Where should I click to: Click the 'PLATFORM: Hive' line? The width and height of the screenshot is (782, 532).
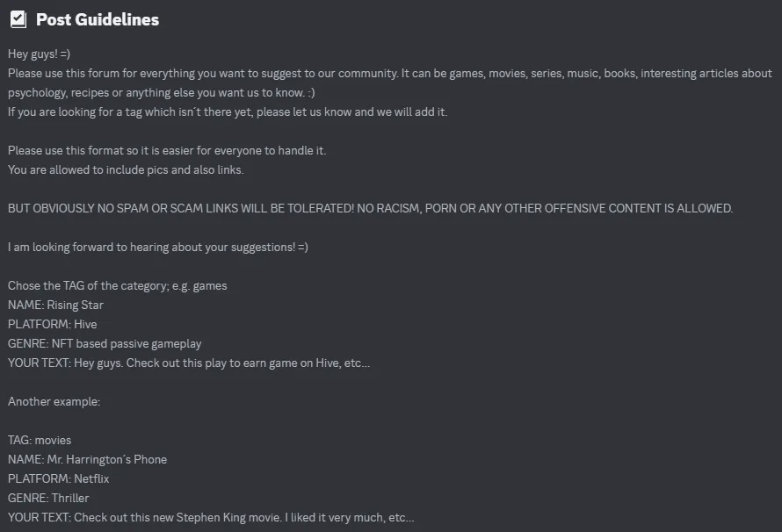coord(53,324)
